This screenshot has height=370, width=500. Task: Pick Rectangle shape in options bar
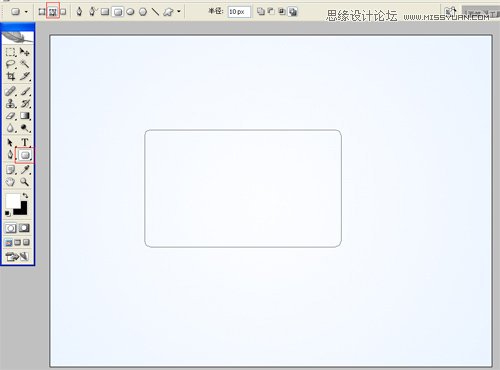[x=105, y=12]
